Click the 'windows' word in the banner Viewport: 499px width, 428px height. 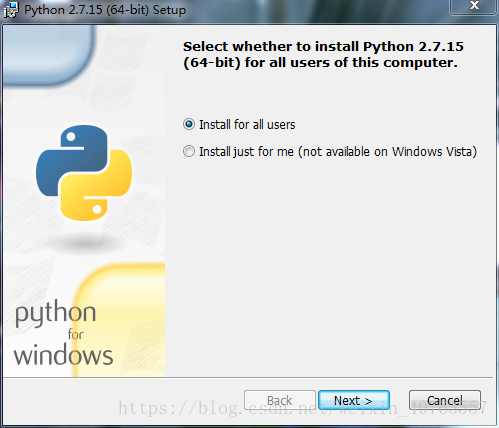[63, 355]
